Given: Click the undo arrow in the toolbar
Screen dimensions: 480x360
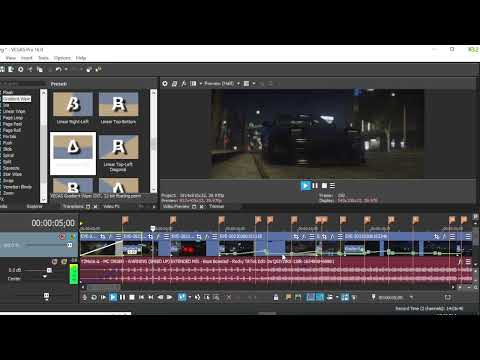Looking at the screenshot, I should coord(59,69).
